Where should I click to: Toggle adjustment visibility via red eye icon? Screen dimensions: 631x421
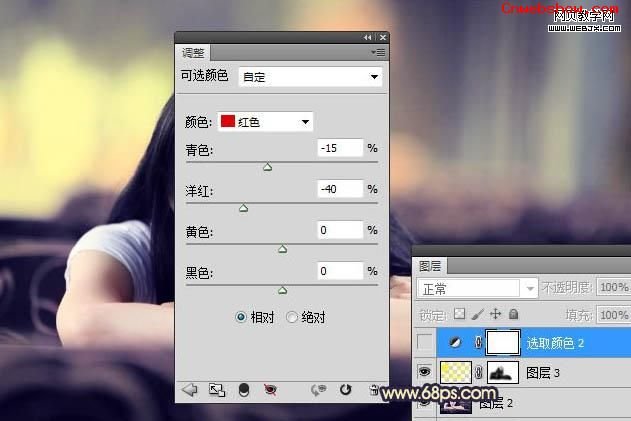pyautogui.click(x=269, y=390)
